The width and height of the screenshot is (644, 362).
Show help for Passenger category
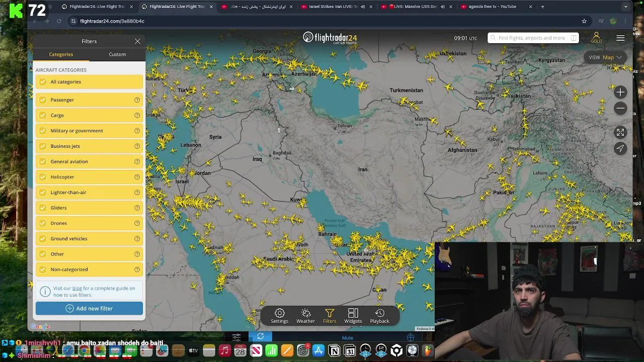[137, 100]
